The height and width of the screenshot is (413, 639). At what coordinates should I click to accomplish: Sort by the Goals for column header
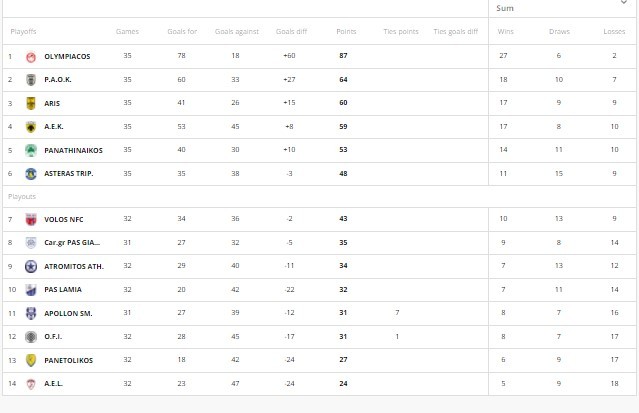point(182,31)
